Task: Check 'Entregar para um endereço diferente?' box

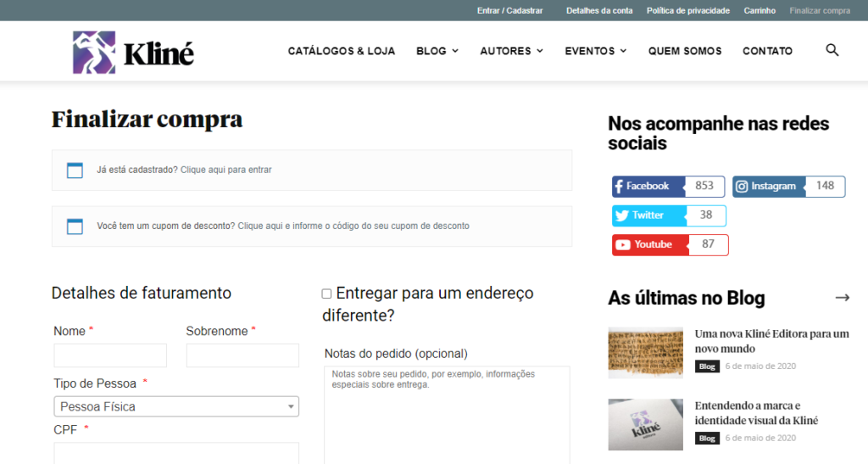Action: tap(326, 293)
